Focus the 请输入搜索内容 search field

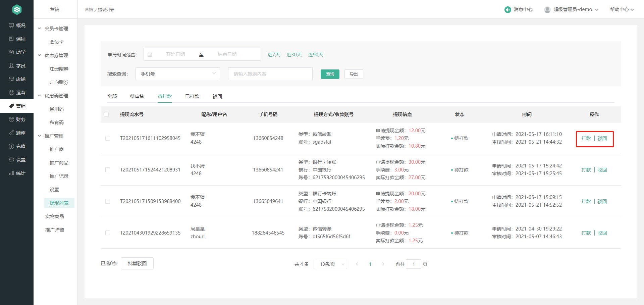click(x=270, y=74)
